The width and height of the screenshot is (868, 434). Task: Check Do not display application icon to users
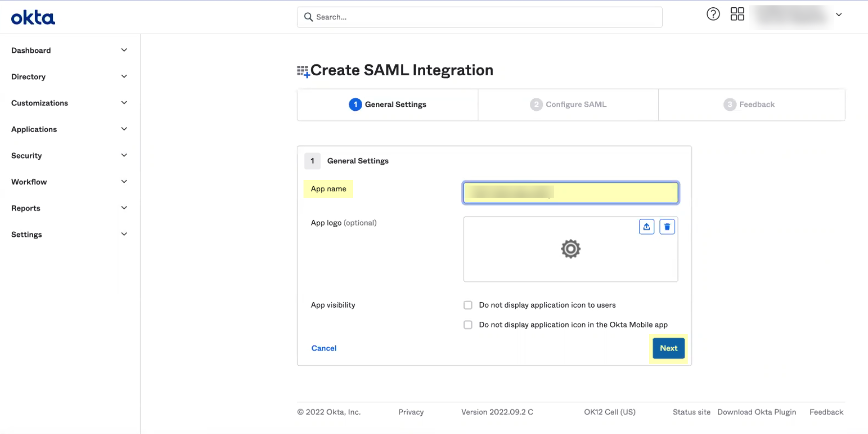[x=468, y=305]
